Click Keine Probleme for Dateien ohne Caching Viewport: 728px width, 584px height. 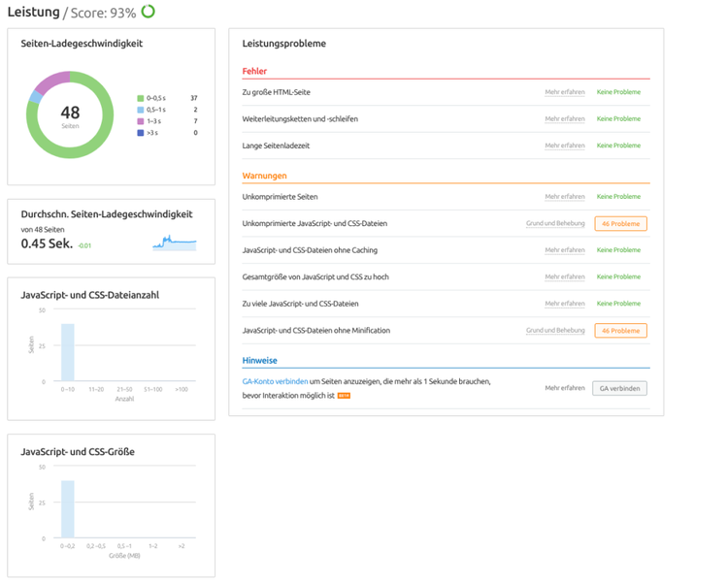click(x=618, y=250)
